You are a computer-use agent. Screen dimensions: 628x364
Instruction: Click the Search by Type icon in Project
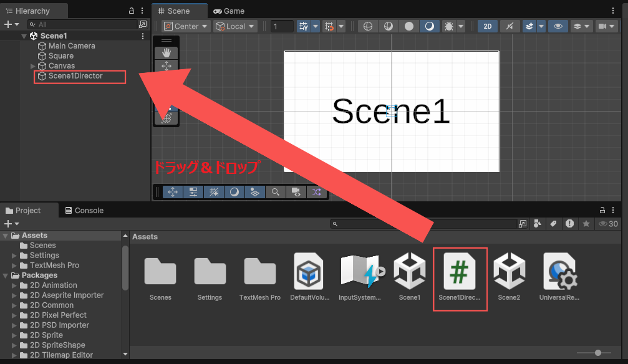point(538,224)
